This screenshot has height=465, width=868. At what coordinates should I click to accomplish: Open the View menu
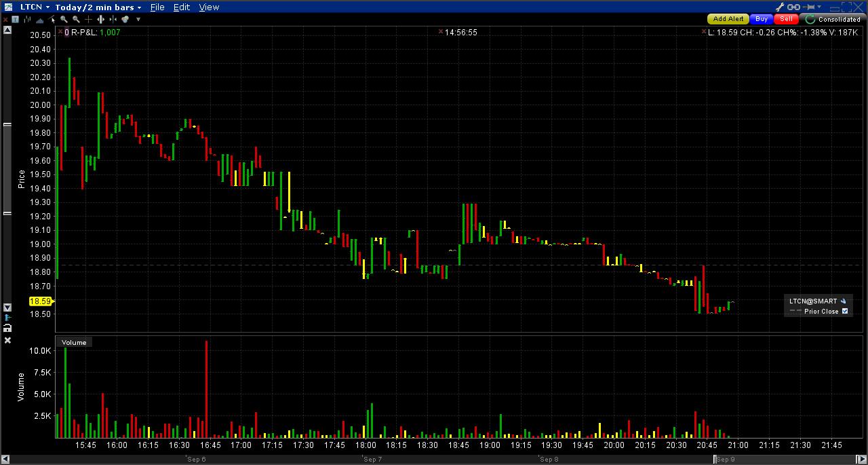point(209,7)
